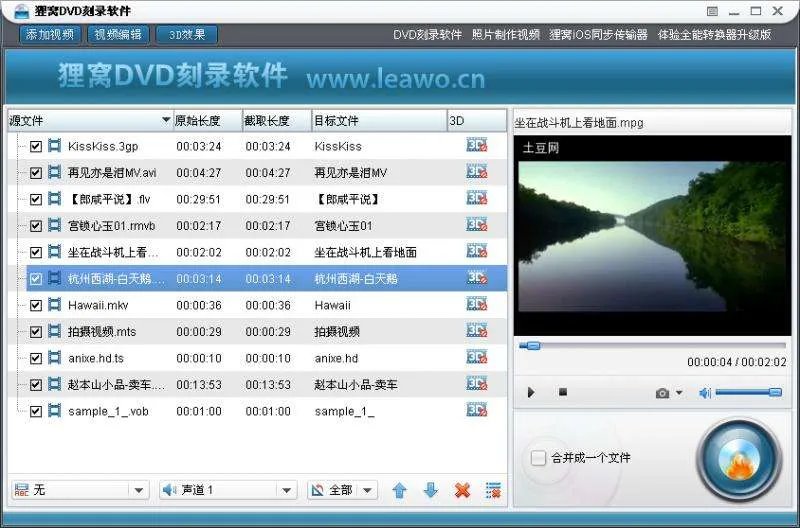Sort by 原始长度 column header
This screenshot has width=800, height=528.
[208, 121]
